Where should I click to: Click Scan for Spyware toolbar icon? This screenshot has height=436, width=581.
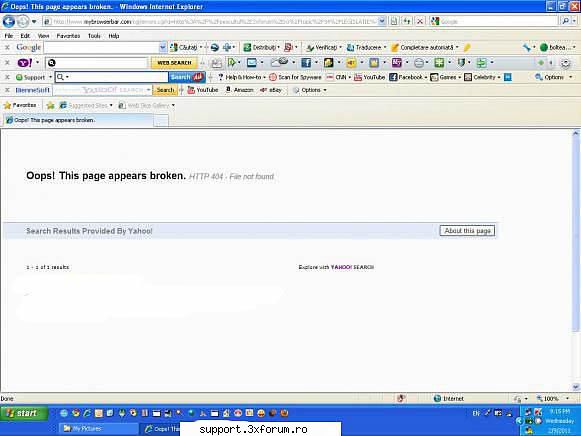coord(295,77)
